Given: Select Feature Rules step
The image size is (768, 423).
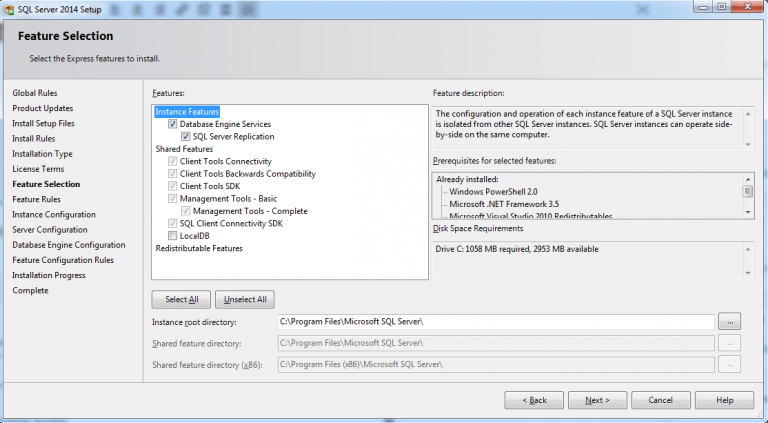Looking at the screenshot, I should pyautogui.click(x=36, y=199).
